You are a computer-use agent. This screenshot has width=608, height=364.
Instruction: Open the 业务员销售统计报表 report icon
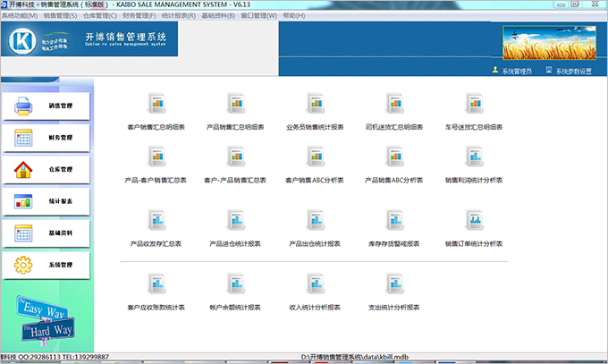[316, 103]
